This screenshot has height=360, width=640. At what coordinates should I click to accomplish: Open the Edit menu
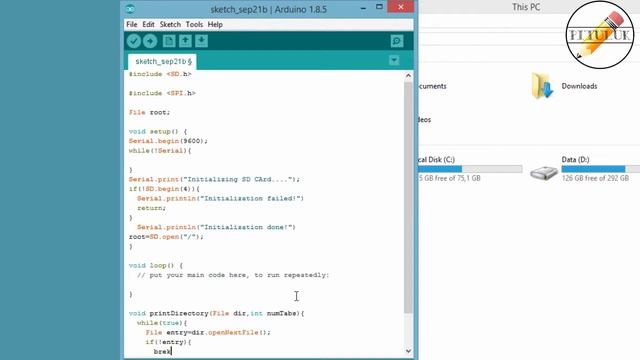pos(148,24)
